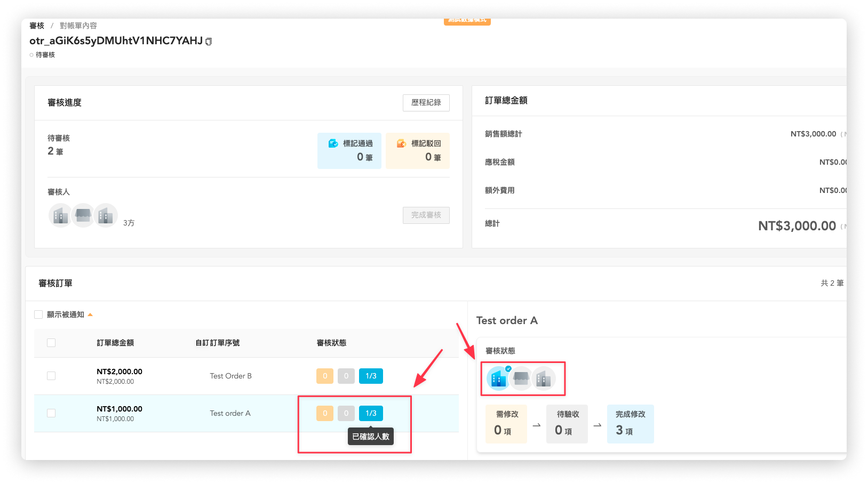This screenshot has width=868, height=484.
Task: Toggle the 顯示被通知 checkbox
Action: [x=38, y=314]
